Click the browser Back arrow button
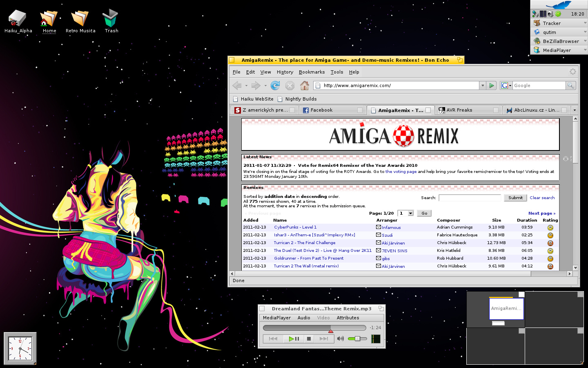The width and height of the screenshot is (588, 368). point(237,85)
